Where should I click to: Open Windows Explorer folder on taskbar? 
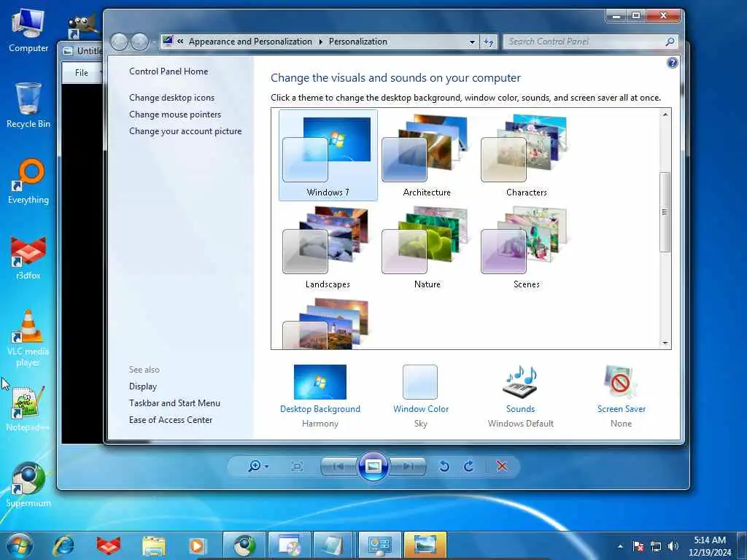click(154, 545)
